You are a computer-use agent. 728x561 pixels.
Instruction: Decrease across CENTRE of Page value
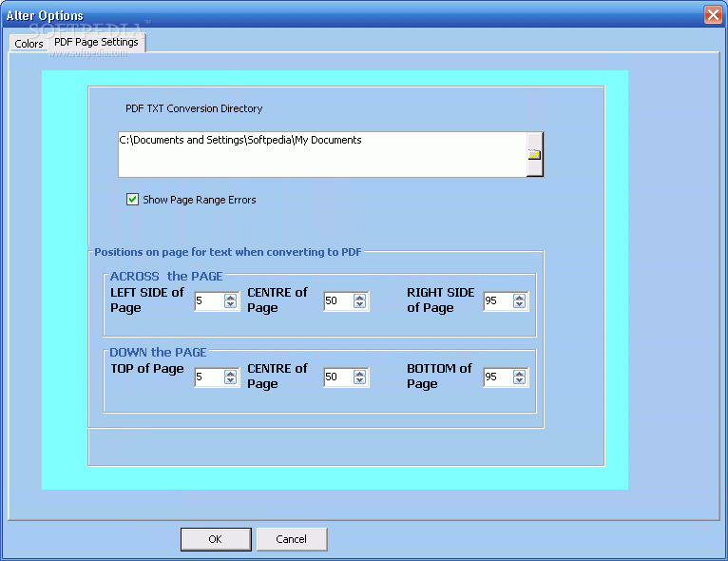[x=359, y=304]
